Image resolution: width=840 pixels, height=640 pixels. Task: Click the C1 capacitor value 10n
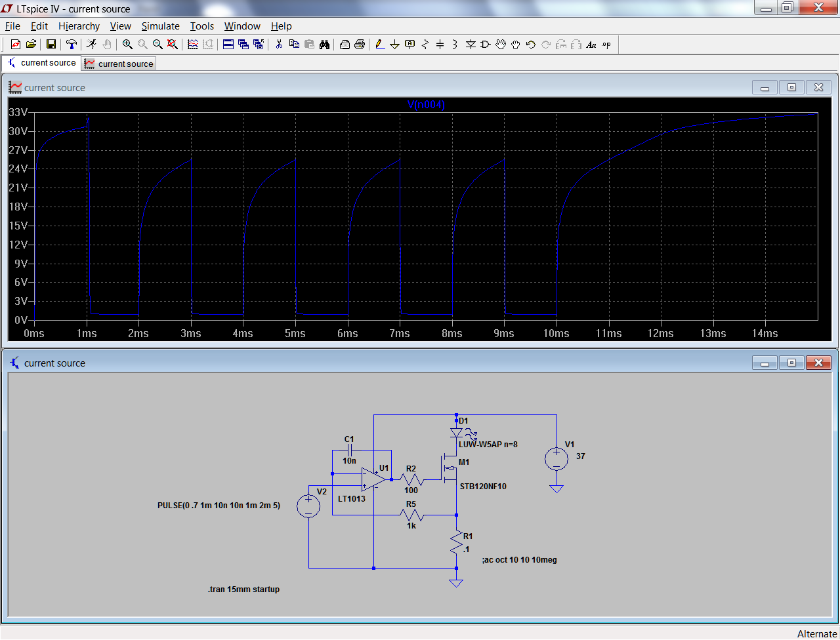pyautogui.click(x=349, y=461)
